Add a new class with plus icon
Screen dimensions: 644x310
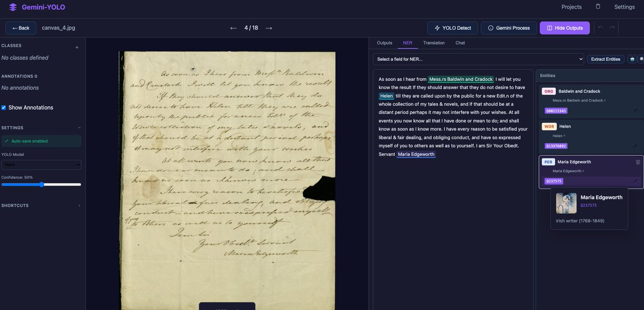click(77, 47)
